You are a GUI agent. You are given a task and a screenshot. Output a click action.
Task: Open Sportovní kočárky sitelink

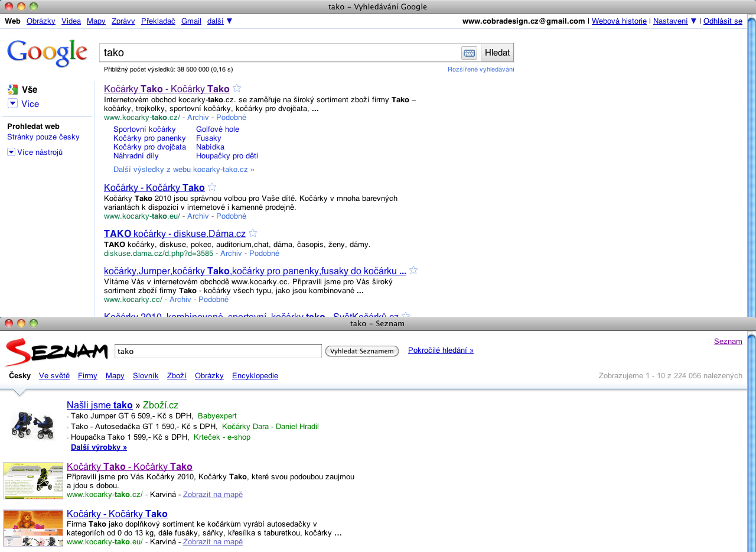145,129
